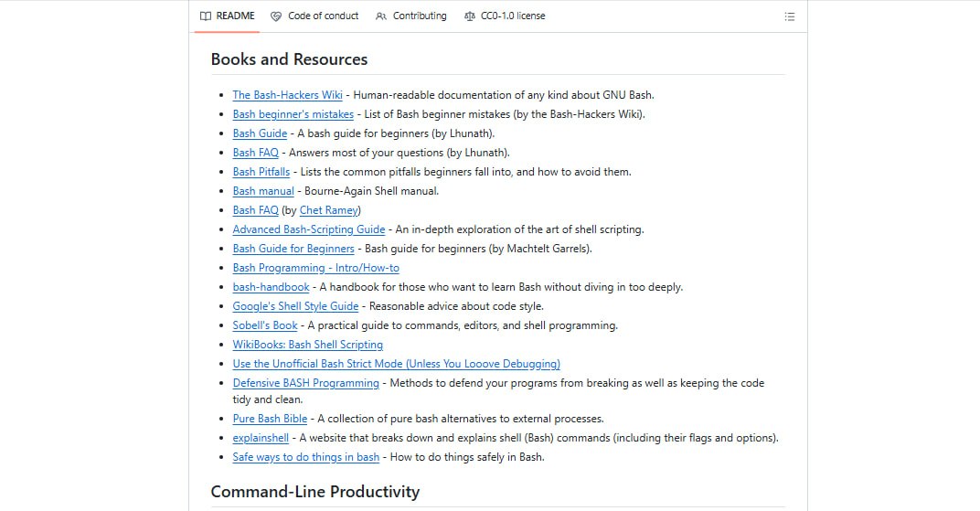Open the Bash Pitfalls link
The image size is (980, 511).
click(x=261, y=172)
